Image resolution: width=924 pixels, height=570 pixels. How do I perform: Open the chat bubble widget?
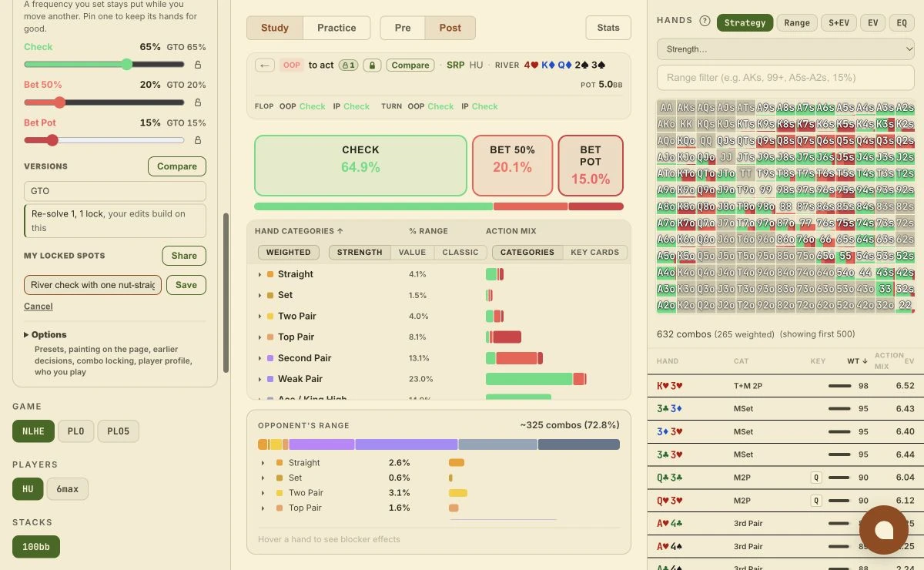point(883,529)
